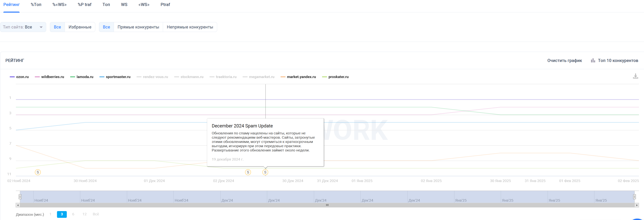Click the 19 декабря 2024 г. date text
The image size is (644, 220).
(227, 159)
